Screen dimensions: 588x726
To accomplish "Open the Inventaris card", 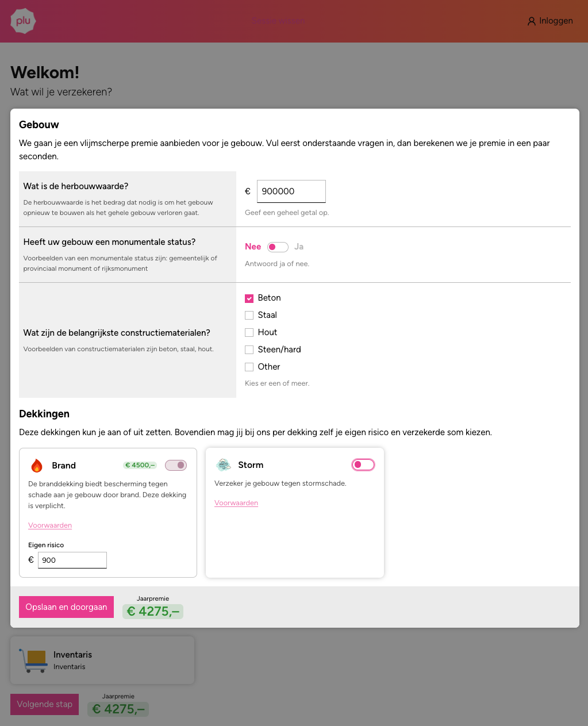I will coord(102,660).
